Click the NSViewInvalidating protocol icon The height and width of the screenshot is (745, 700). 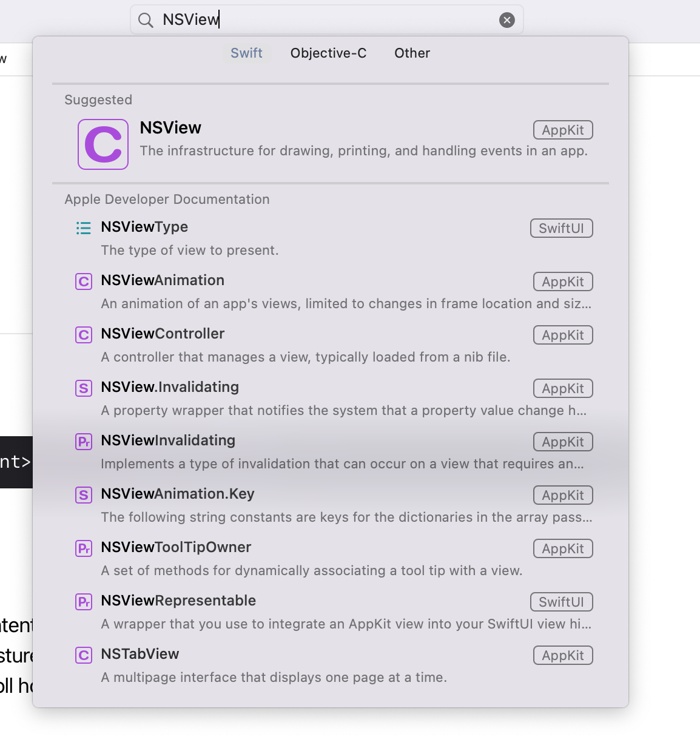(x=84, y=442)
